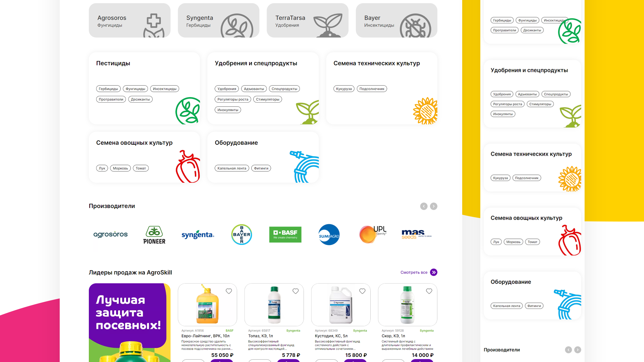644x362 pixels.
Task: Click the Кукуруза tag in main grid
Action: [x=344, y=89]
